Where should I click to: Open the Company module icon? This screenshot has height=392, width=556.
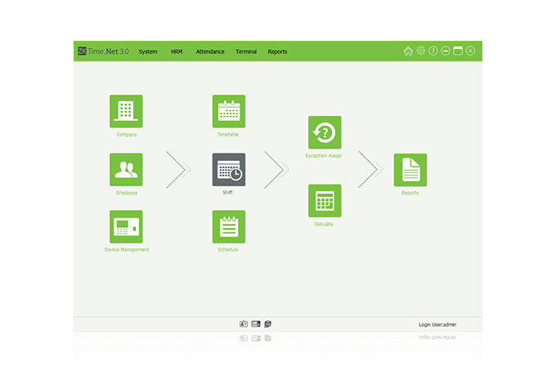(126, 111)
